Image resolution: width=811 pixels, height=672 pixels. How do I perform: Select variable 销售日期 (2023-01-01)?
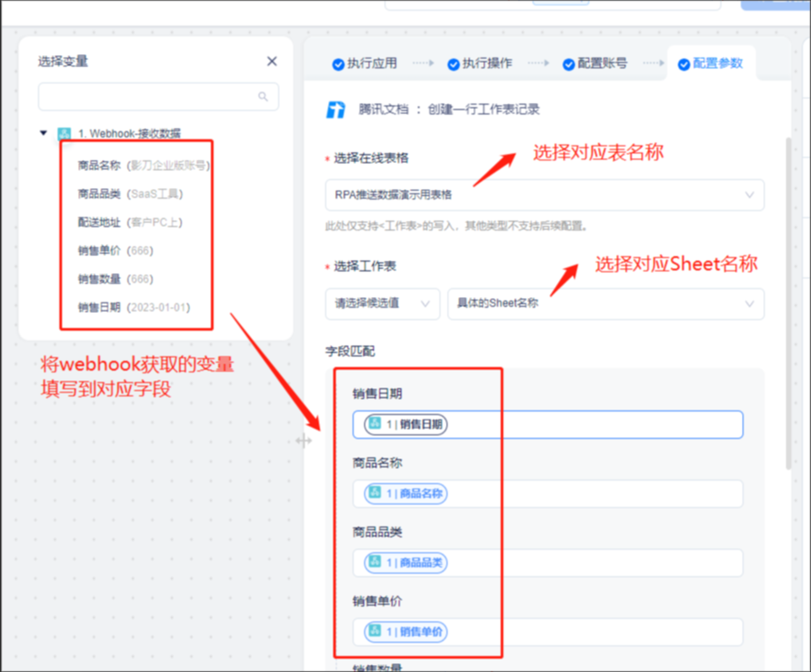click(134, 308)
